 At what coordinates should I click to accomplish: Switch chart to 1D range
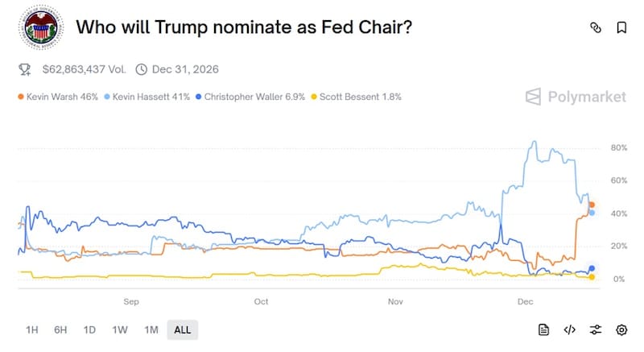coord(89,329)
